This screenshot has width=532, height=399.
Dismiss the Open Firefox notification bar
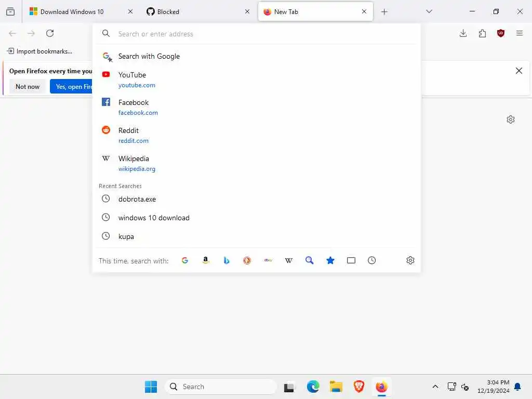[x=519, y=71]
